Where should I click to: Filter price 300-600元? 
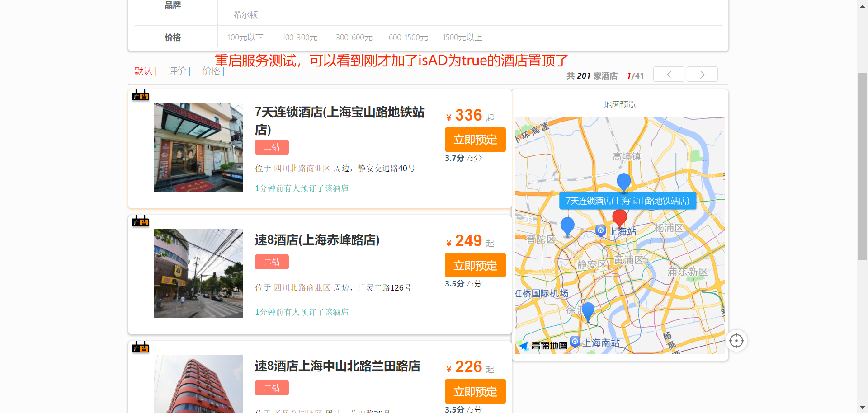tap(354, 38)
